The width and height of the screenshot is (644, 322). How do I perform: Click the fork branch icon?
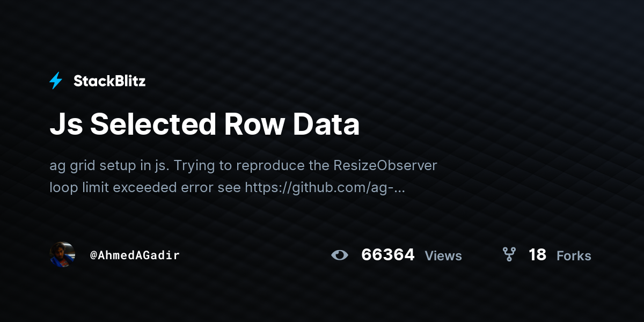pyautogui.click(x=509, y=254)
